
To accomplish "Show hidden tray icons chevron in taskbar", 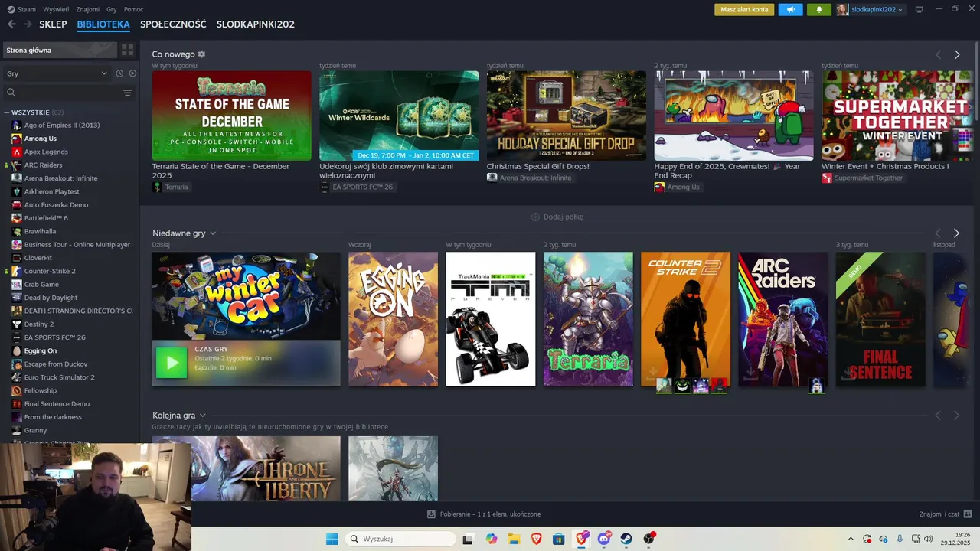I will point(851,539).
